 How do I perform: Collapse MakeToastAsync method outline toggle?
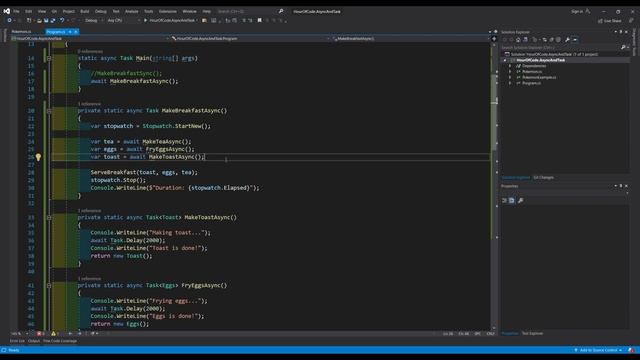click(x=49, y=218)
